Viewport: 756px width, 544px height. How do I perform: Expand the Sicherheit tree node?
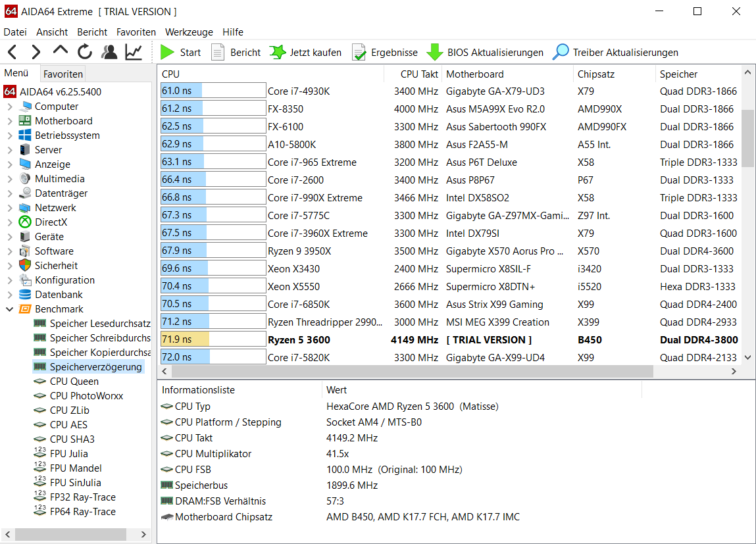(x=10, y=266)
